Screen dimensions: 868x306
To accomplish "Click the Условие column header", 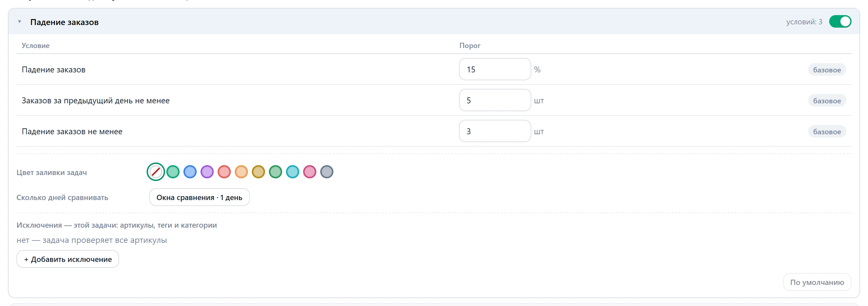I will (x=36, y=45).
